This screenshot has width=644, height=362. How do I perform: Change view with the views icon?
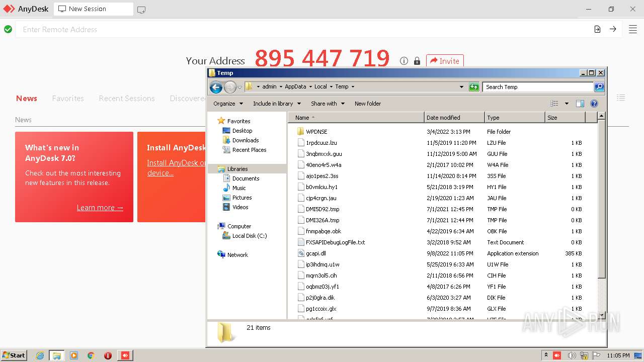554,104
